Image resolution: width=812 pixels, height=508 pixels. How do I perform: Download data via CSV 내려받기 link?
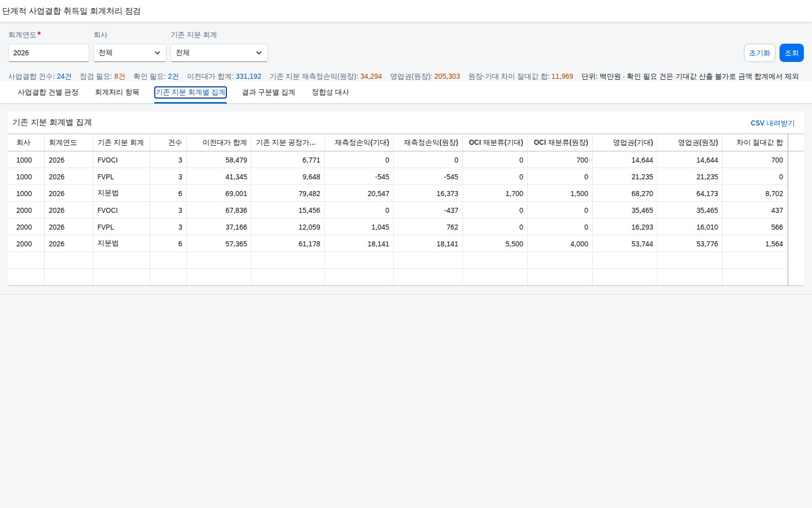[x=772, y=123]
